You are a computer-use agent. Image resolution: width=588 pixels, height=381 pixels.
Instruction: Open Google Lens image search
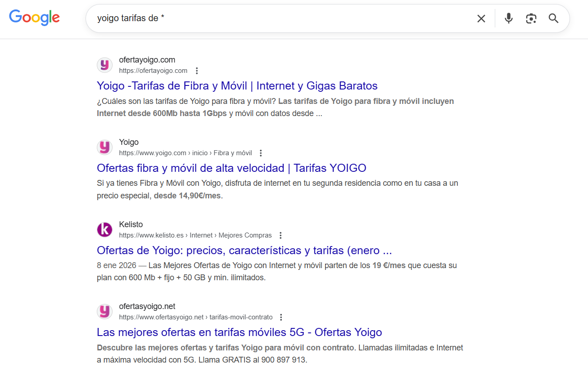(531, 18)
